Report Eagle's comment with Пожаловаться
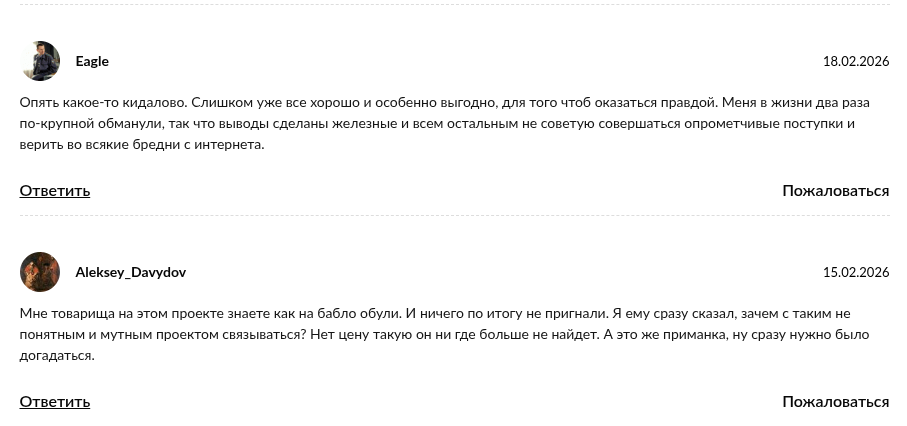907x426 pixels. [x=835, y=190]
